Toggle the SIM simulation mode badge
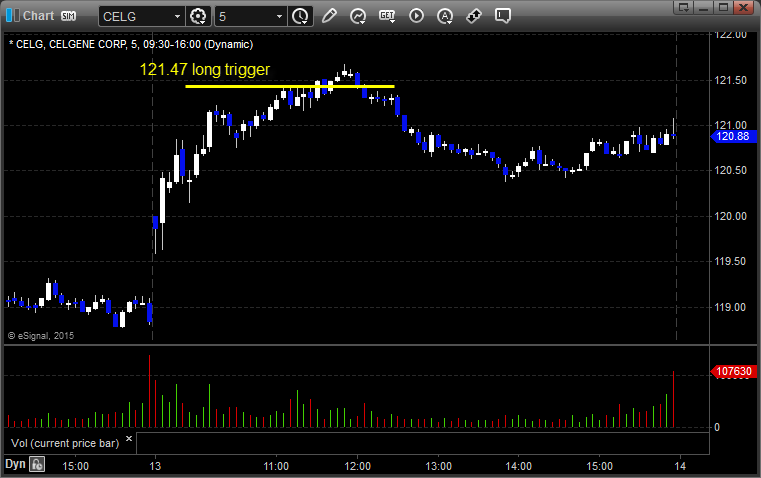Image resolution: width=761 pixels, height=478 pixels. click(68, 16)
